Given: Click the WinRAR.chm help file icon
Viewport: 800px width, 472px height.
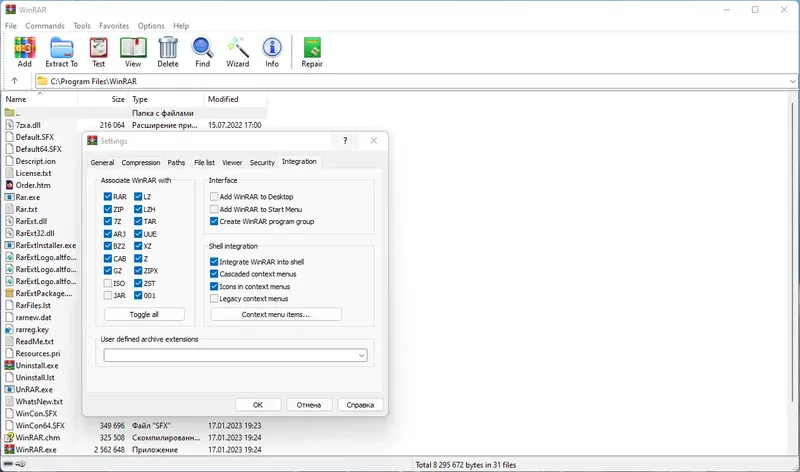Looking at the screenshot, I should [x=9, y=437].
